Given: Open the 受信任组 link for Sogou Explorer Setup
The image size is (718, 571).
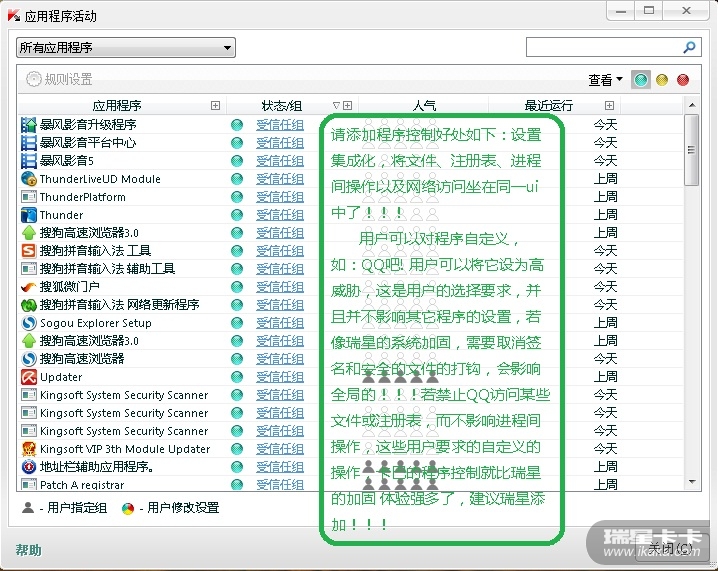Looking at the screenshot, I should (280, 323).
